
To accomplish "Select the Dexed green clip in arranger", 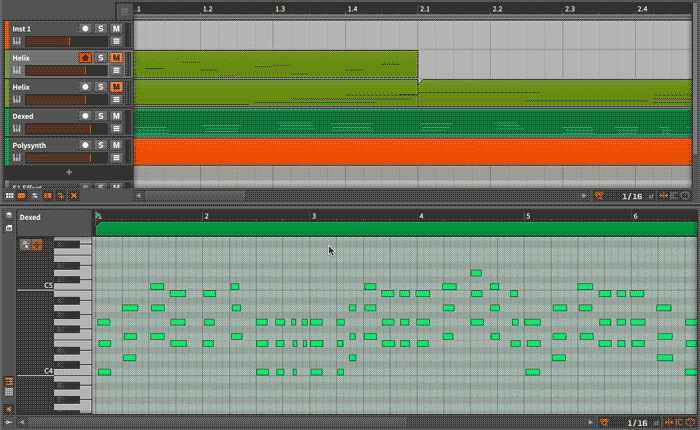I will point(413,123).
